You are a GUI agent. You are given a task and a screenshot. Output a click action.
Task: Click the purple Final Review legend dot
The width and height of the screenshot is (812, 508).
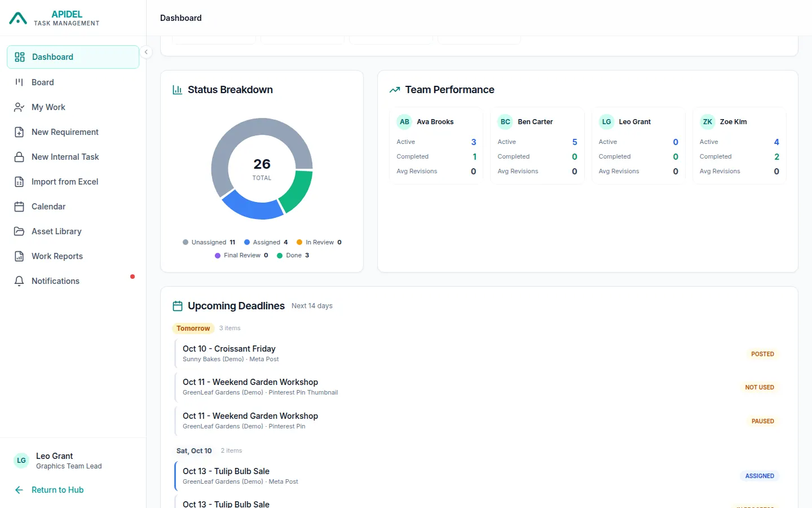218,256
